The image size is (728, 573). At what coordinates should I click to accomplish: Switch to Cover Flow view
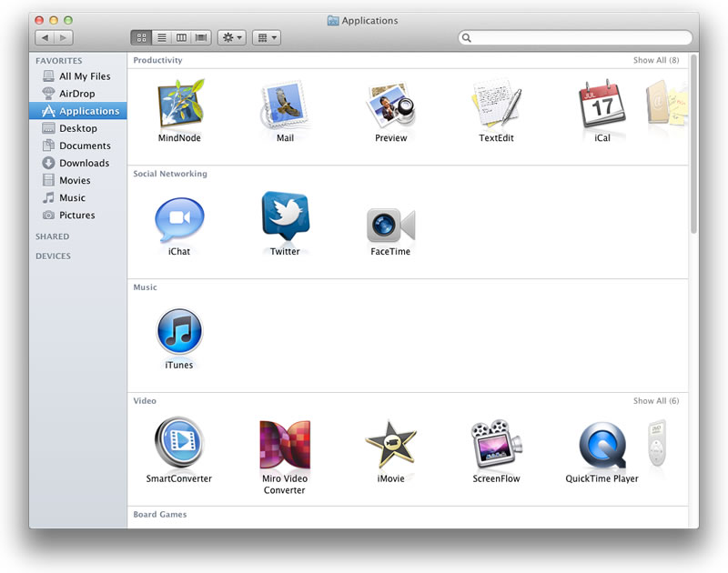point(201,38)
